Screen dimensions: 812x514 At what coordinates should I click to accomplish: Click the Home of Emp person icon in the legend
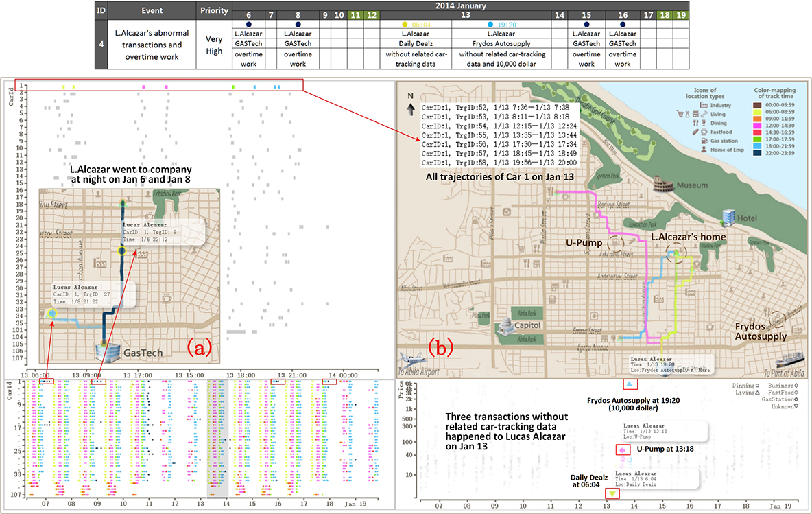pos(704,149)
